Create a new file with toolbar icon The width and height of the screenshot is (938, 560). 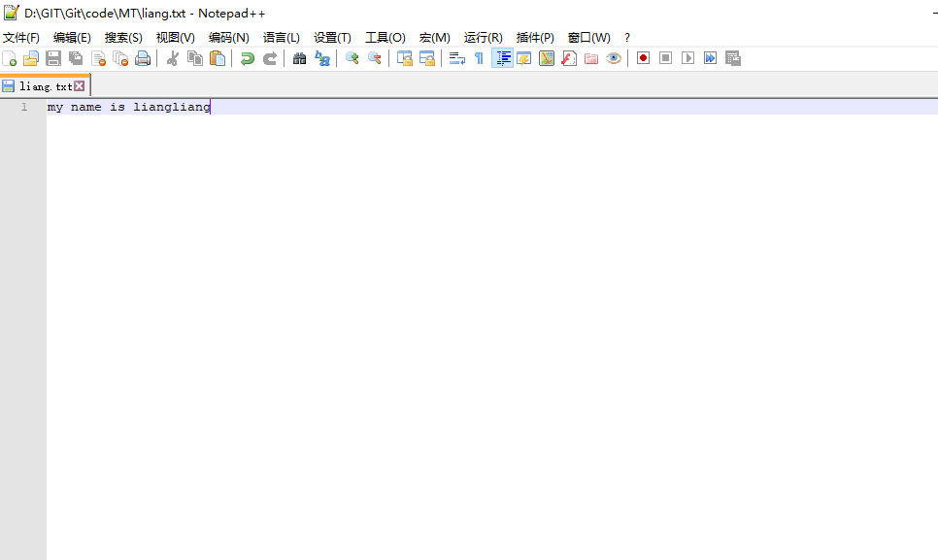10,58
